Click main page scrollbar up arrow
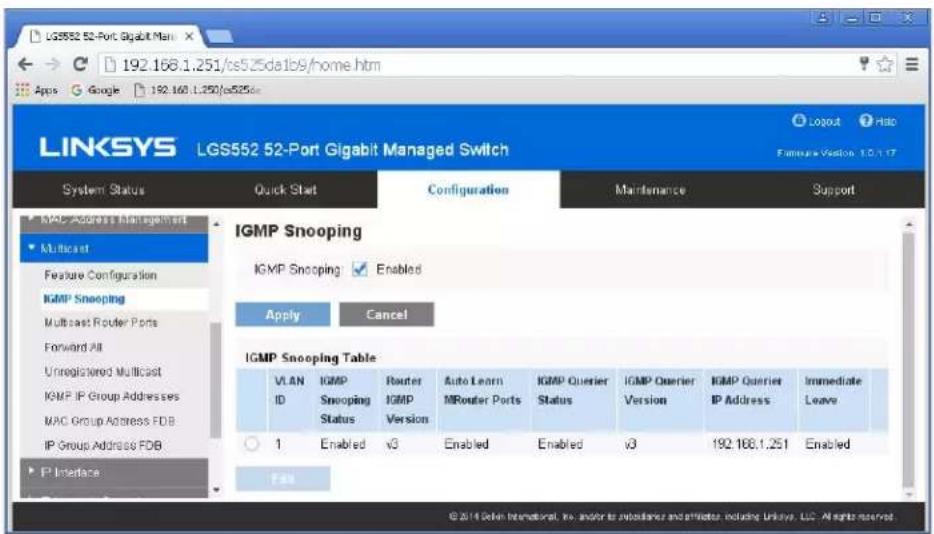934x534 pixels. pyautogui.click(x=908, y=224)
